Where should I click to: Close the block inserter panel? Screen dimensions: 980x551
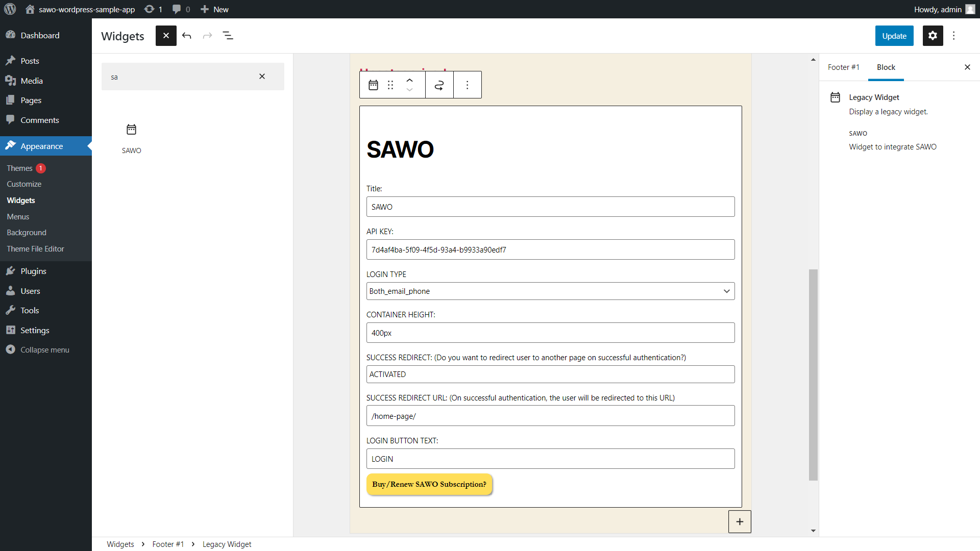tap(166, 36)
